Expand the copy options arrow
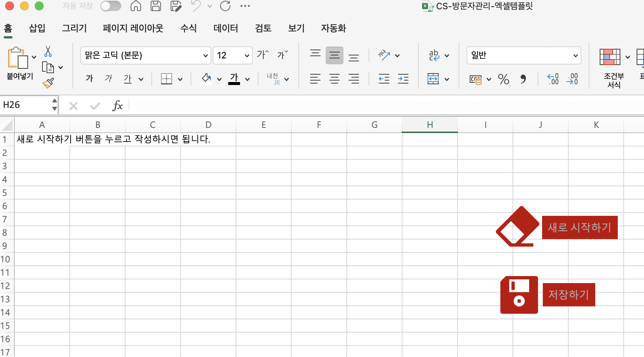Image resolution: width=644 pixels, height=357 pixels. point(61,68)
